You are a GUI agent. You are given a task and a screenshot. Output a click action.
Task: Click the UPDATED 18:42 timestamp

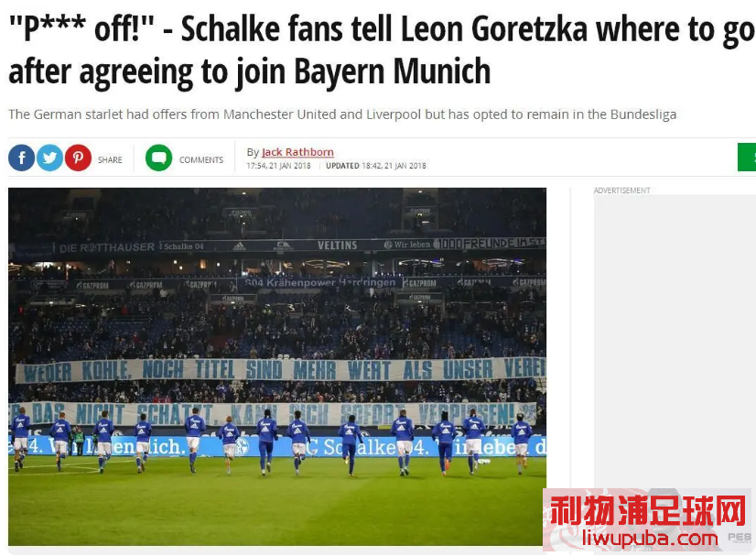pos(376,166)
